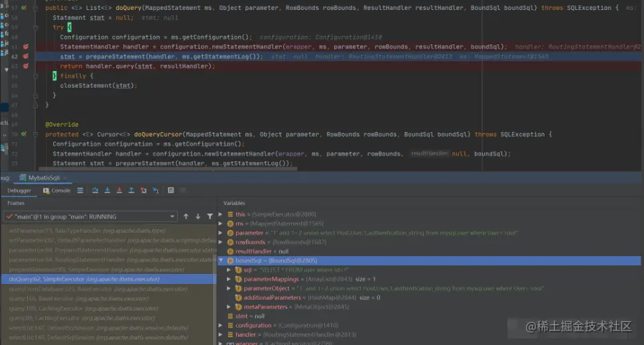Collapse the doQueryCursor method fold marker at line 70
This screenshot has height=345, width=644.
(x=36, y=134)
